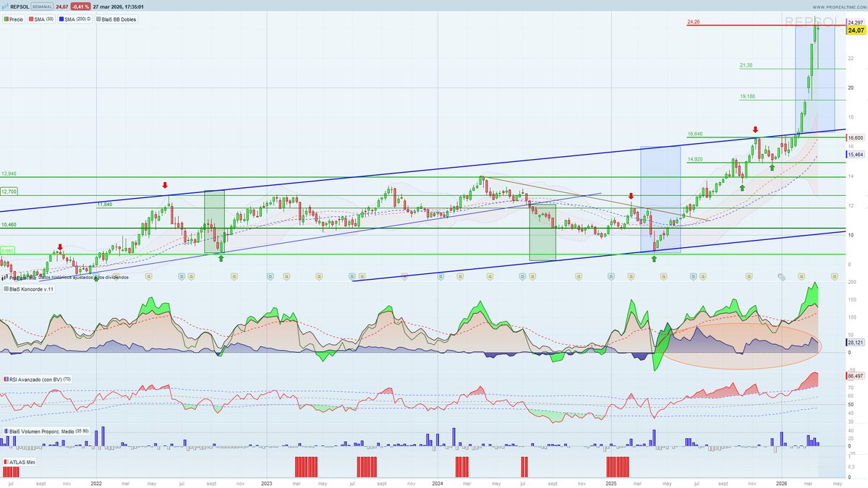Click the chart icon beside REPSOL ticker

click(5, 7)
